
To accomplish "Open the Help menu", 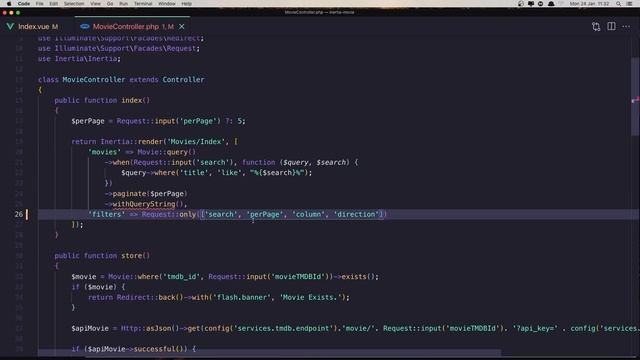I will coord(187,4).
